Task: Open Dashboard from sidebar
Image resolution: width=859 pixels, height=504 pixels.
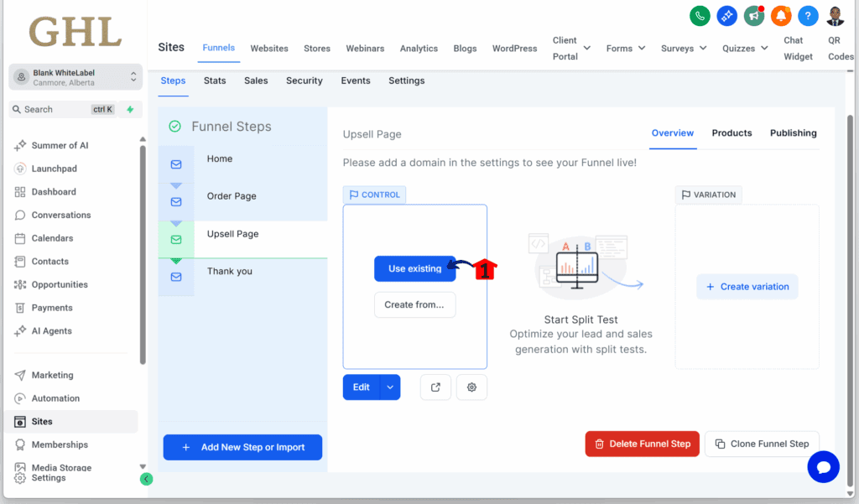Action: coord(54,192)
